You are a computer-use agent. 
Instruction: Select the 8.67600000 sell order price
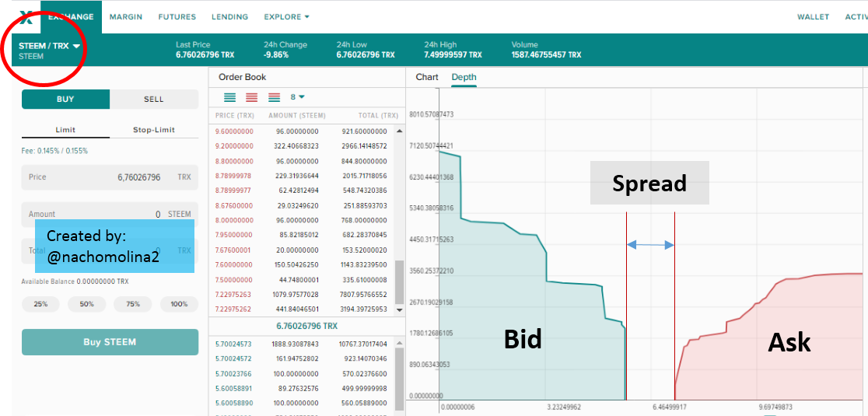(x=234, y=206)
